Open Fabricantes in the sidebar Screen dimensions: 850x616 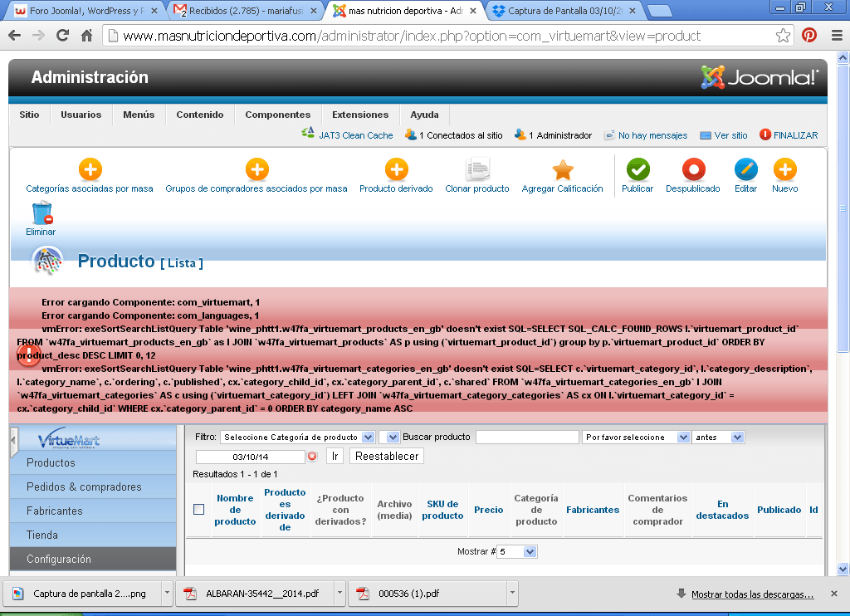click(x=93, y=511)
